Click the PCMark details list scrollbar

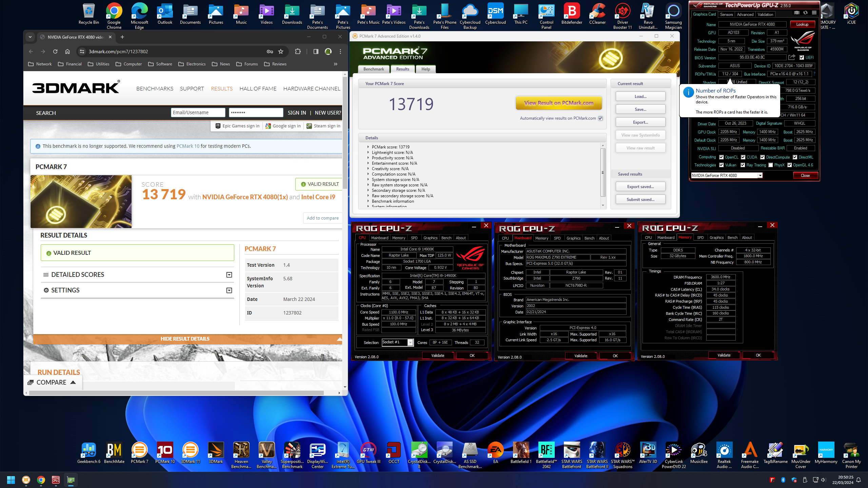[x=603, y=172]
